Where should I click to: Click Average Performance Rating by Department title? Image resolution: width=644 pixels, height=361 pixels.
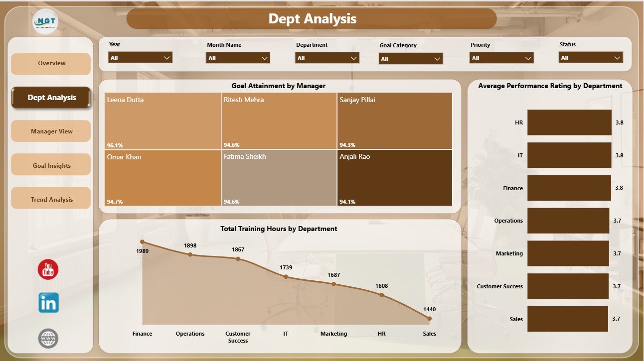click(x=550, y=86)
